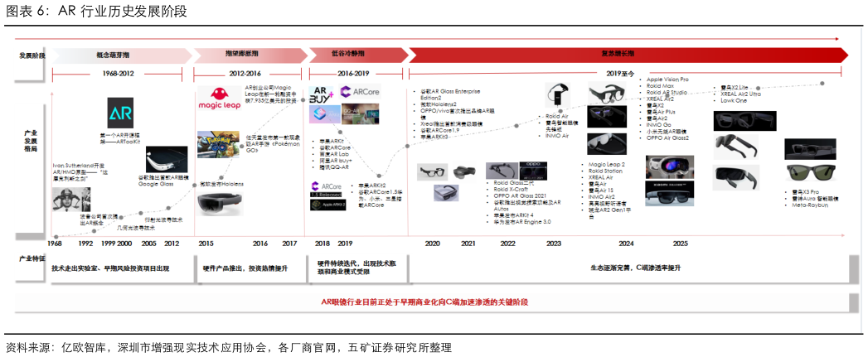Click year 2015 on the timeline axis
868x357 pixels.
coord(206,244)
